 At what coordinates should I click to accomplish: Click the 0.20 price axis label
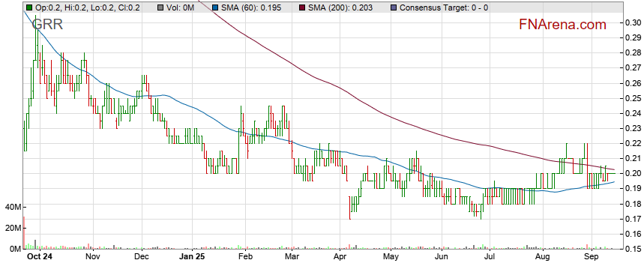click(634, 173)
